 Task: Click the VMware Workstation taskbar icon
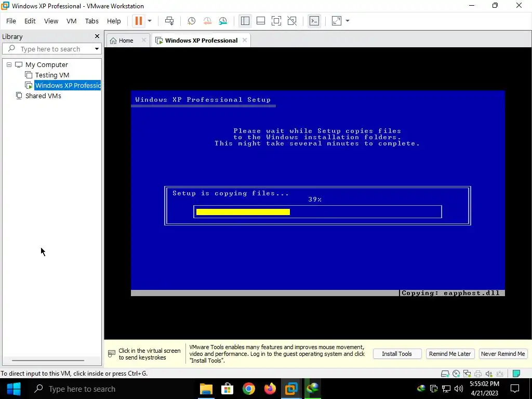click(x=291, y=389)
